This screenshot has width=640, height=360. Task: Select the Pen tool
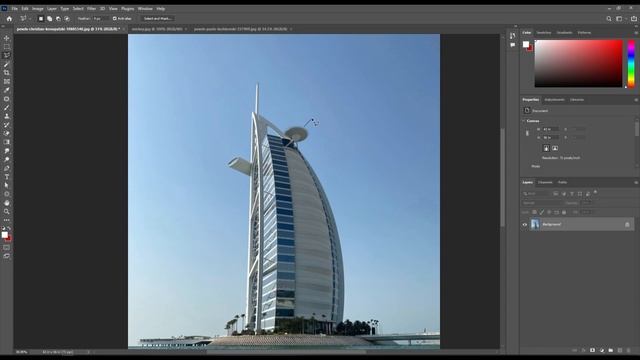click(x=7, y=168)
